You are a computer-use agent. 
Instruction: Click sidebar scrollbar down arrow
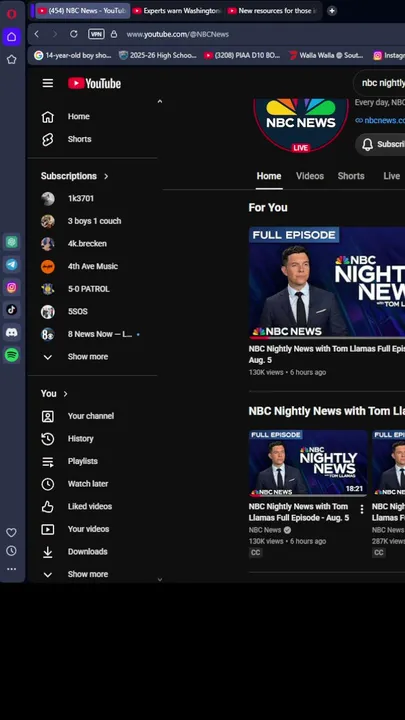[x=160, y=579]
